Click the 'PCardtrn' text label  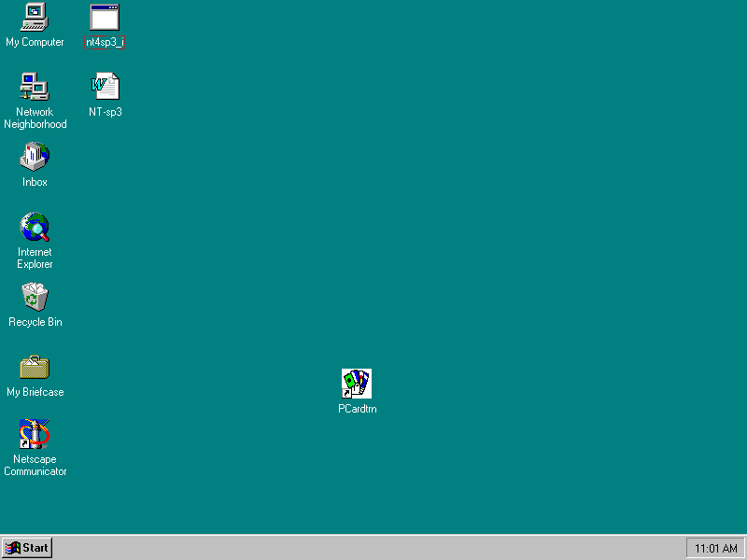(357, 409)
